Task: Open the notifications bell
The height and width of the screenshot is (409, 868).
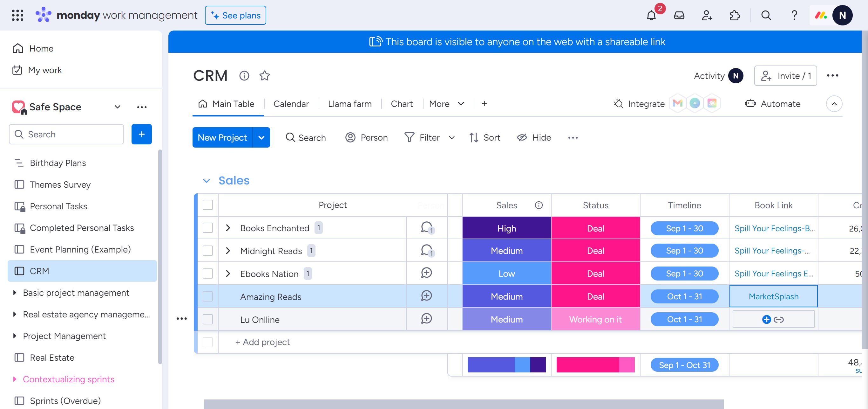Action: [x=651, y=16]
